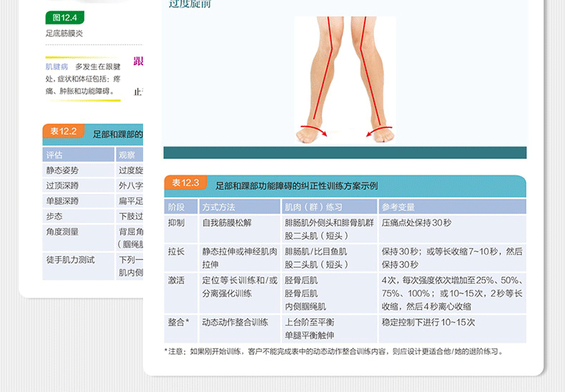This screenshot has height=392, width=565.
Task: Click the orange 表12.3 table tag
Action: (185, 183)
